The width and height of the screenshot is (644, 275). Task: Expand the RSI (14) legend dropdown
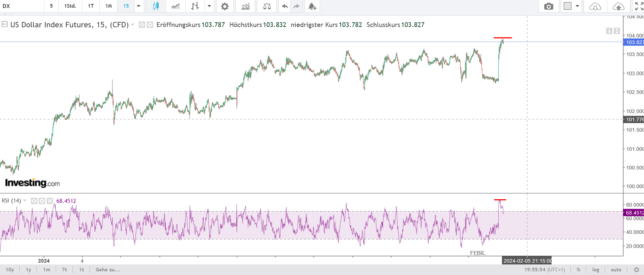[25, 201]
